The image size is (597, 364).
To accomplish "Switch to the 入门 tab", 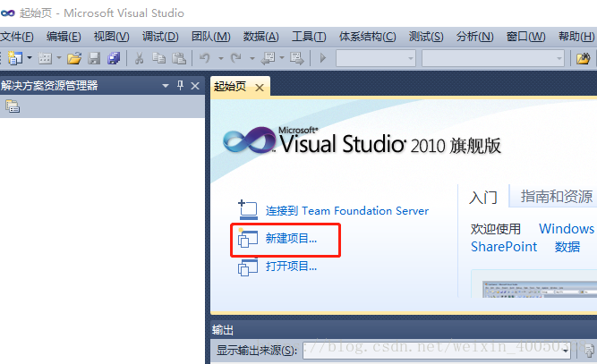I will pyautogui.click(x=483, y=198).
